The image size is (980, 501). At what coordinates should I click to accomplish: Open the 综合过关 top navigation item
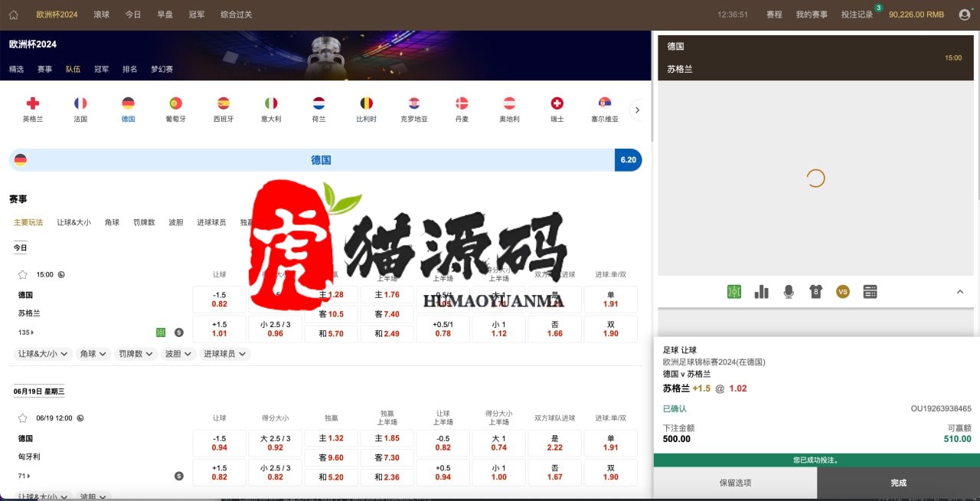pos(236,15)
